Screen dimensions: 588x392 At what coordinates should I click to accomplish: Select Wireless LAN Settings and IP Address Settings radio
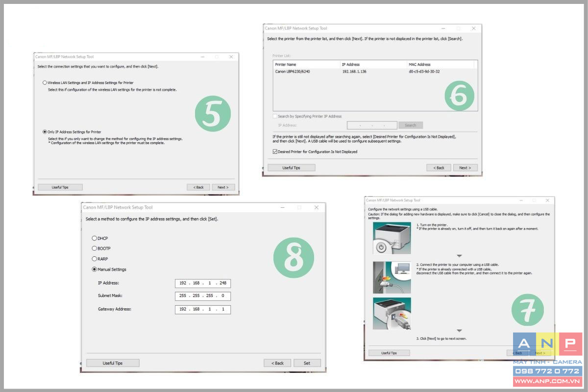click(x=45, y=83)
